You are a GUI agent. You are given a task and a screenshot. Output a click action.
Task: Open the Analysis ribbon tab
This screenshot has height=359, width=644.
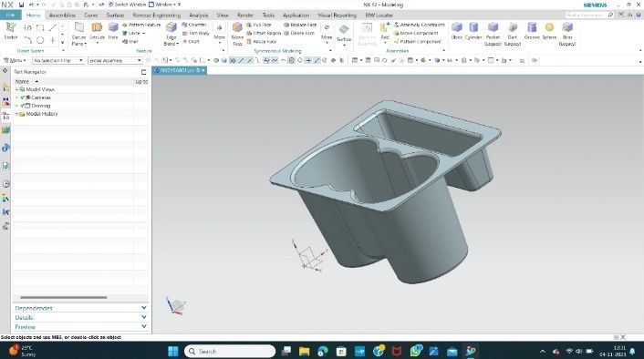coord(198,15)
